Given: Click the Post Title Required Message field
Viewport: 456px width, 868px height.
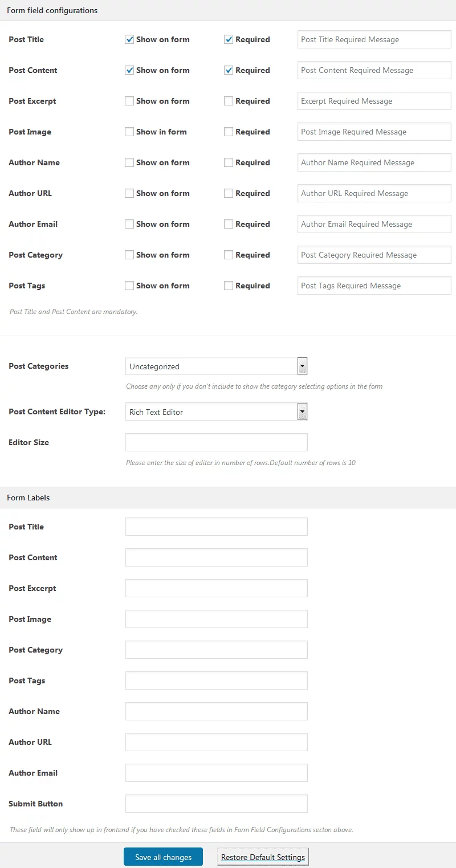Looking at the screenshot, I should 373,39.
